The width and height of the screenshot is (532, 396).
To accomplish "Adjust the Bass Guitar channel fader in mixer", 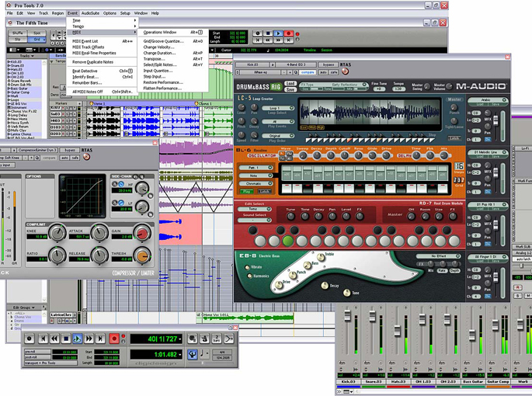I will click(472, 336).
